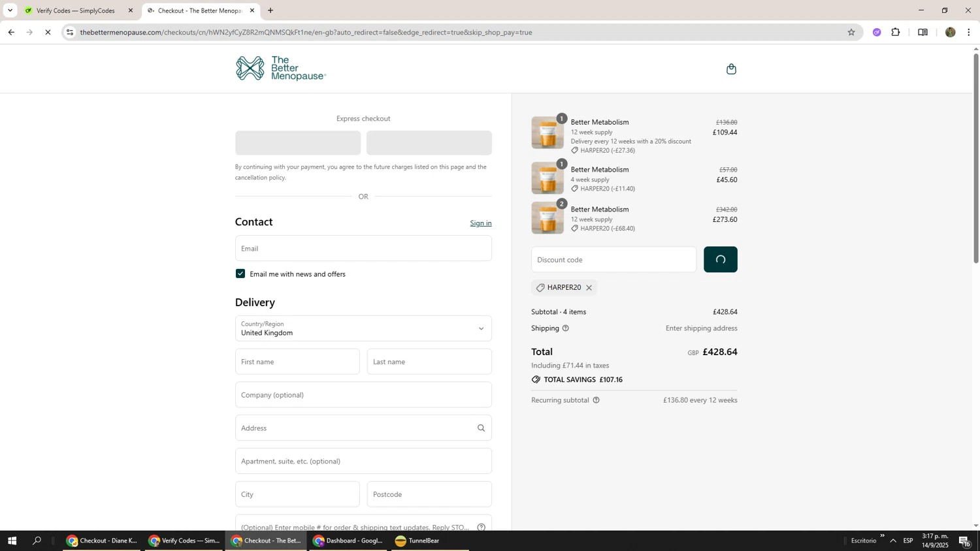Click the Enter shipping address text
This screenshot has height=551, width=980.
pos(702,328)
